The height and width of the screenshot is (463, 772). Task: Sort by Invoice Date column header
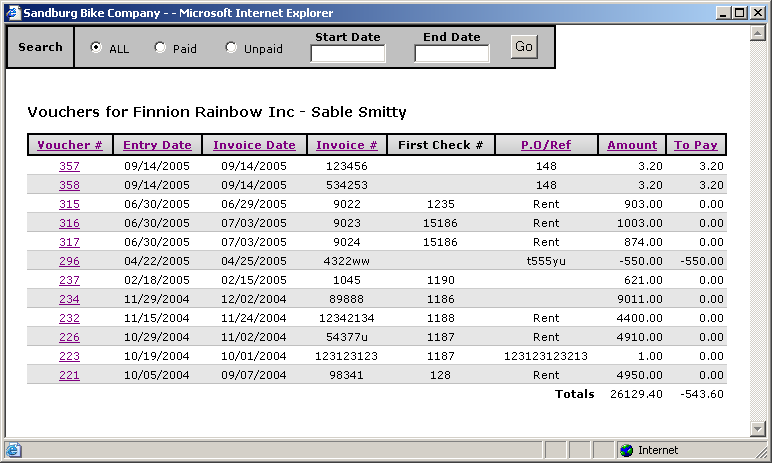pyautogui.click(x=254, y=145)
